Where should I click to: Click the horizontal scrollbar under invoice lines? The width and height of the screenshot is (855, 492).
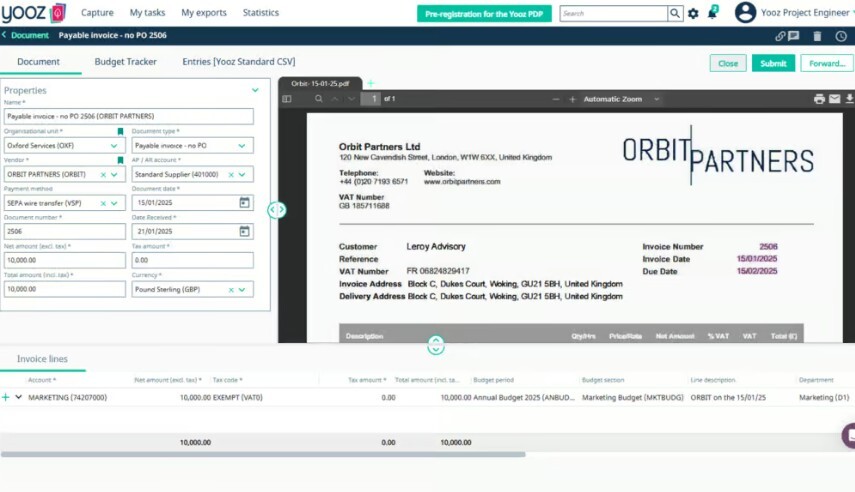pyautogui.click(x=263, y=454)
